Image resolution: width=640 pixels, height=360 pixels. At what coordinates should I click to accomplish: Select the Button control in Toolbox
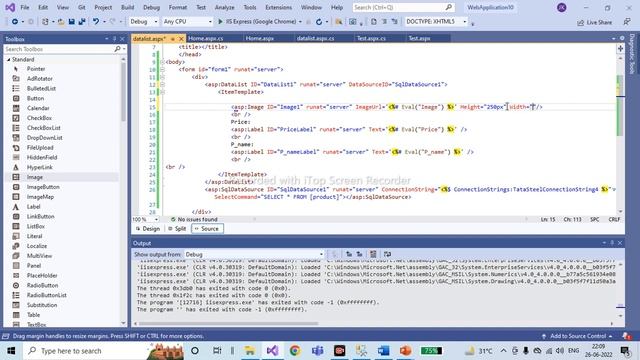click(35, 98)
